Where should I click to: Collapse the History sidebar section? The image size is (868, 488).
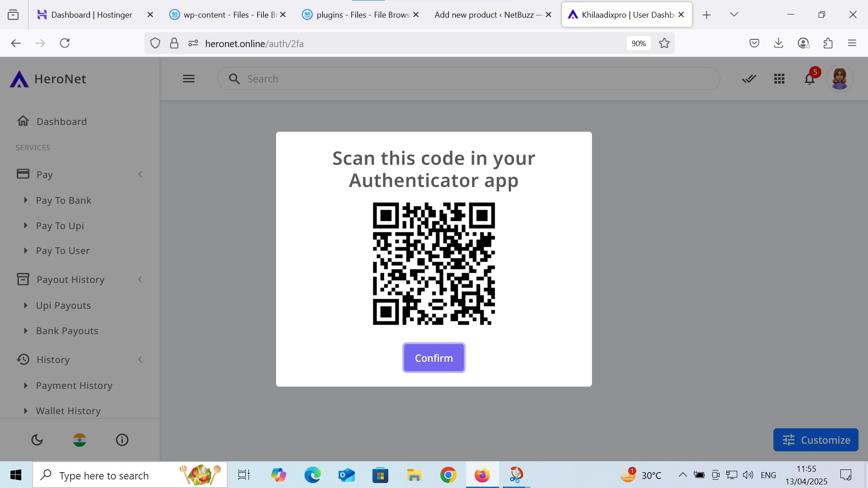point(140,359)
